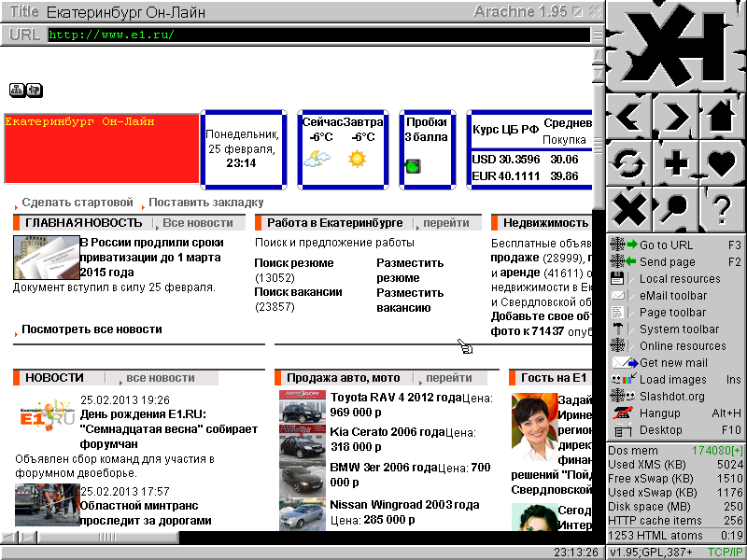Open Поиск резюме link
The image size is (747, 560).
pos(294,263)
